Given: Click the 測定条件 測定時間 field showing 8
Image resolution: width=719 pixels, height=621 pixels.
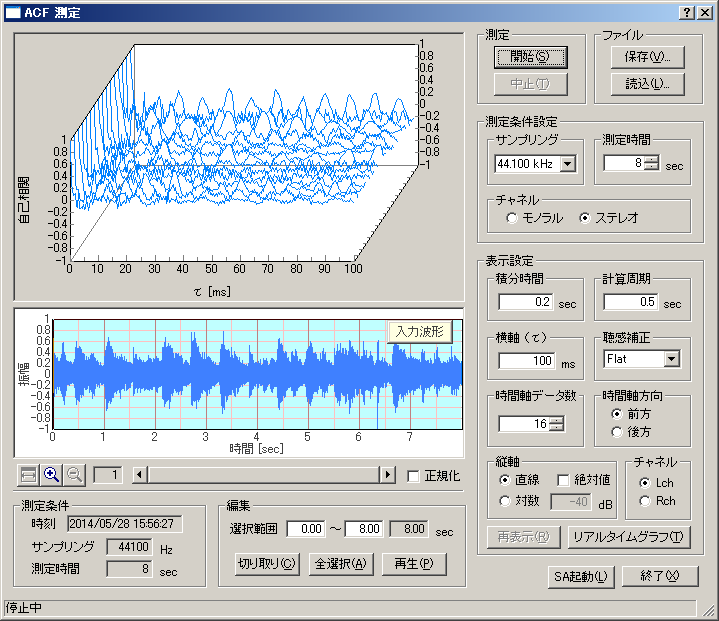Looking at the screenshot, I should pos(129,569).
